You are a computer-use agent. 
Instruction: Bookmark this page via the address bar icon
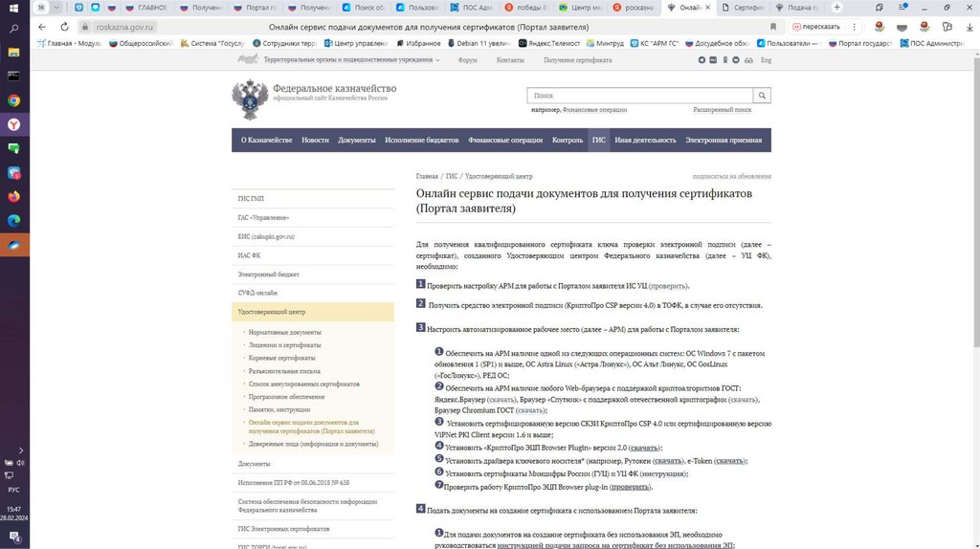point(773,27)
